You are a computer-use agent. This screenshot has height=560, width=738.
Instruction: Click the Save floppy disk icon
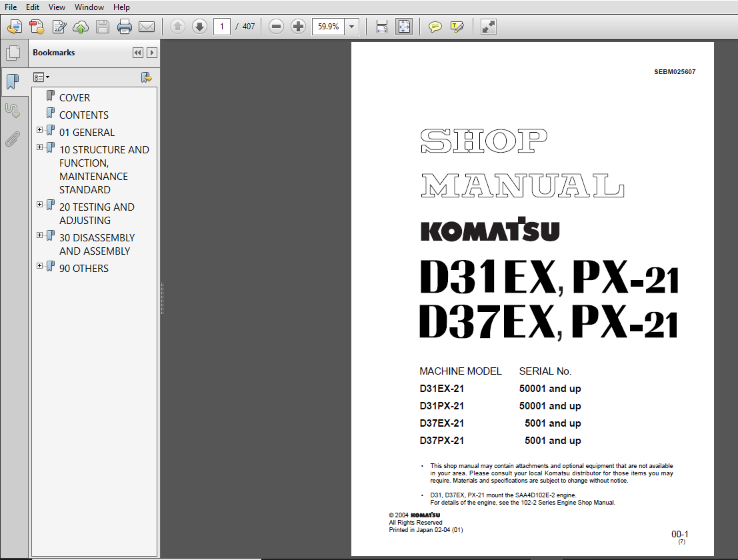coord(103,27)
